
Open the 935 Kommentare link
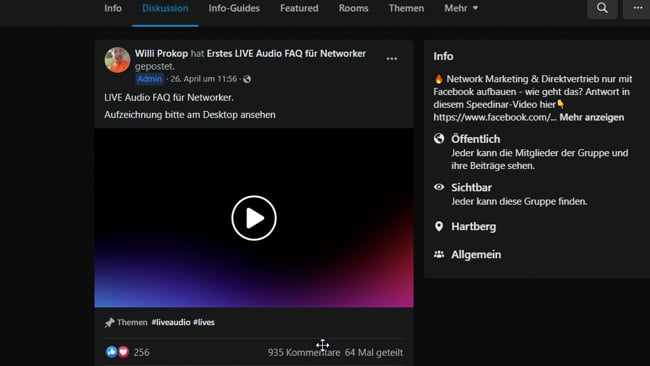coord(304,352)
